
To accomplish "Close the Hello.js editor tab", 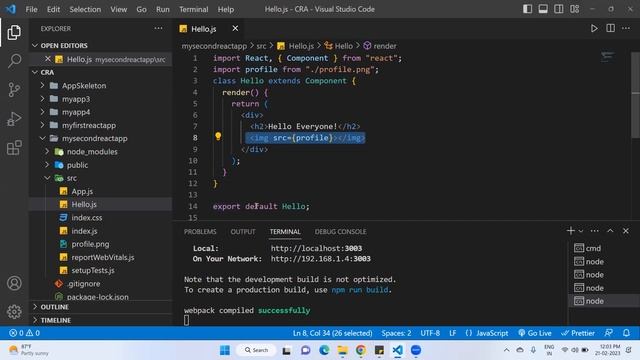I will point(235,28).
